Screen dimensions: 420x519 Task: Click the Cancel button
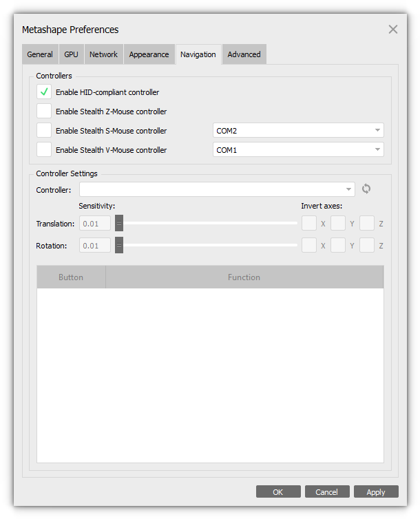327,492
